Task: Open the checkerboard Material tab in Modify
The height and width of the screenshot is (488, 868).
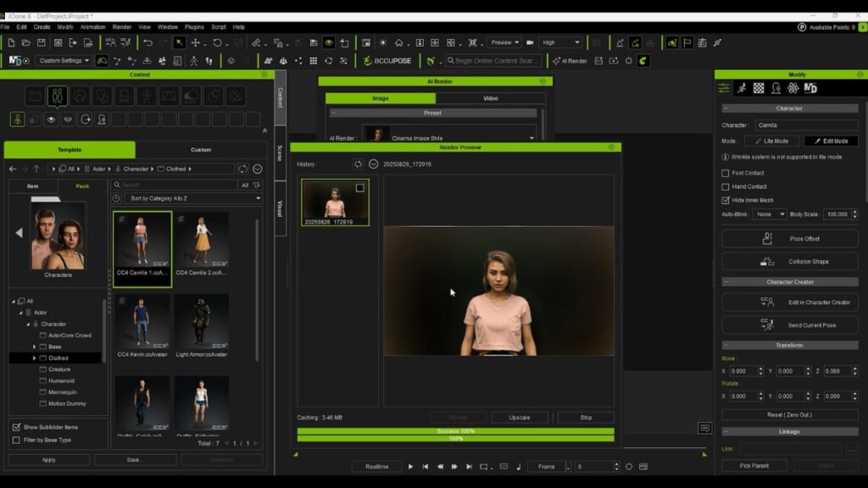Action: pos(759,88)
